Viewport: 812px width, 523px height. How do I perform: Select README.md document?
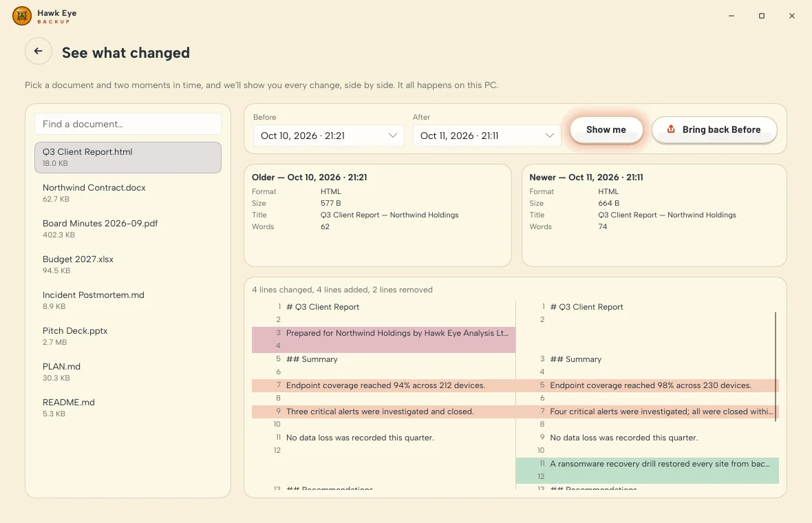[128, 407]
